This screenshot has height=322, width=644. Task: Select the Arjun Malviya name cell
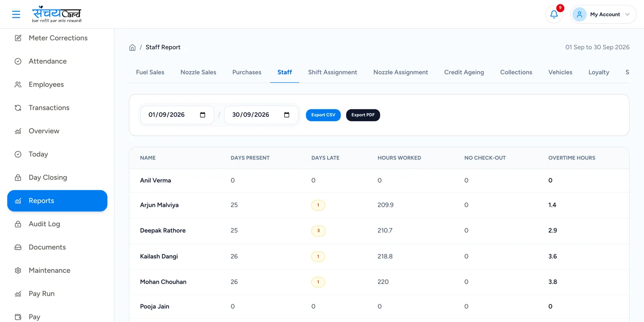click(x=159, y=205)
